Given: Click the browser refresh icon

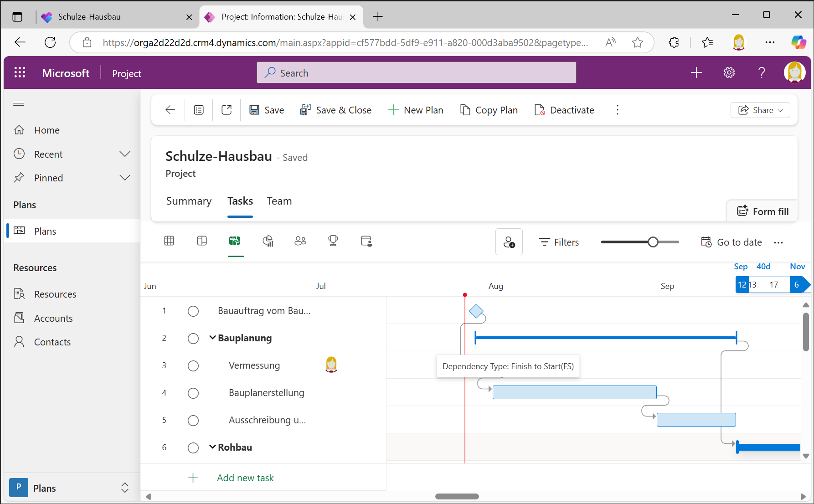Looking at the screenshot, I should (50, 42).
